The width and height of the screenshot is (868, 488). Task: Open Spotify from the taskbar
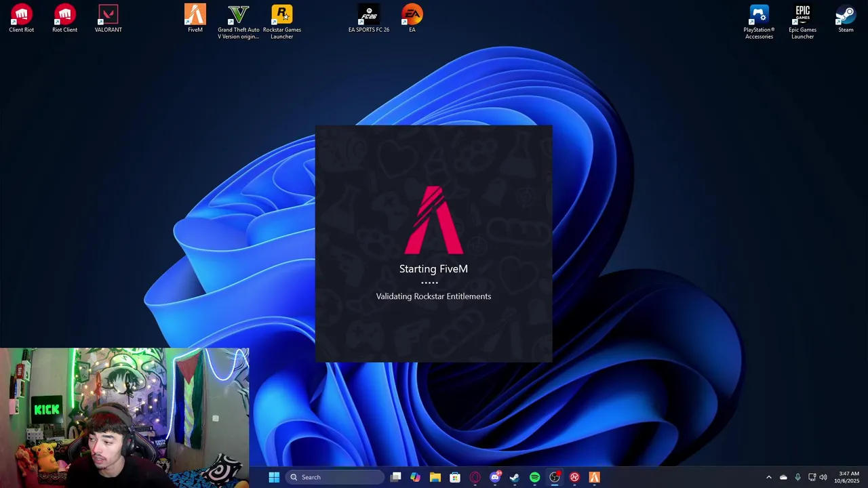pos(535,477)
